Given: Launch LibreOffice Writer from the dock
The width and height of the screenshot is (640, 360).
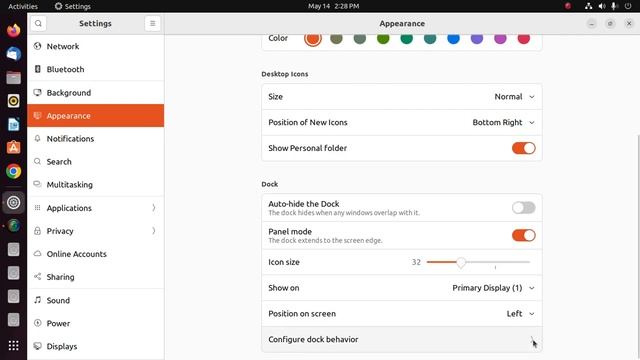Looking at the screenshot, I should (13, 124).
